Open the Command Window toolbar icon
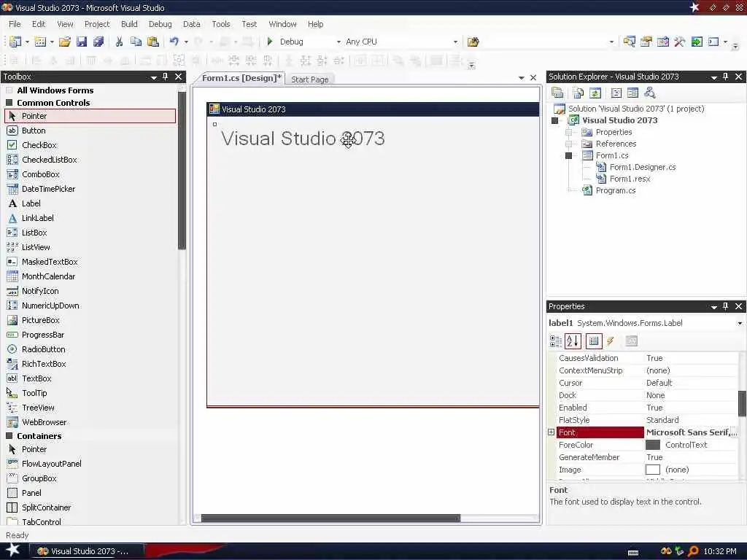Screen dimensions: 747x560 [713, 42]
